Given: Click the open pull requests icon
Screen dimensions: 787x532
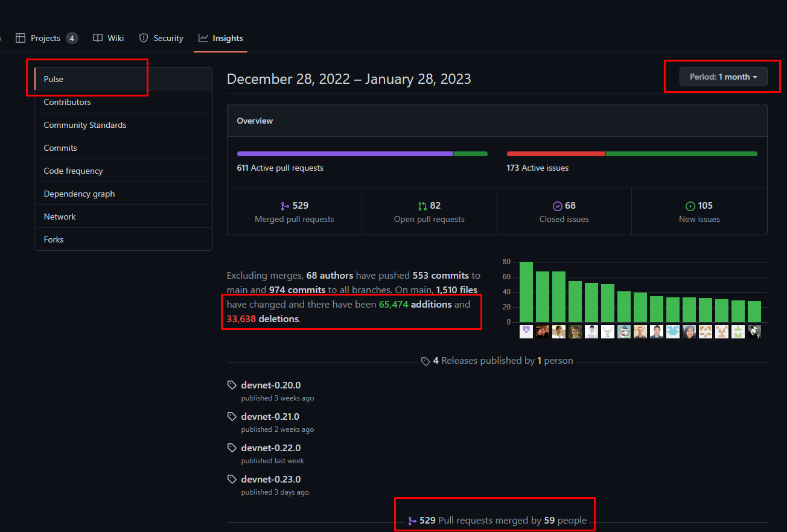Looking at the screenshot, I should [422, 206].
